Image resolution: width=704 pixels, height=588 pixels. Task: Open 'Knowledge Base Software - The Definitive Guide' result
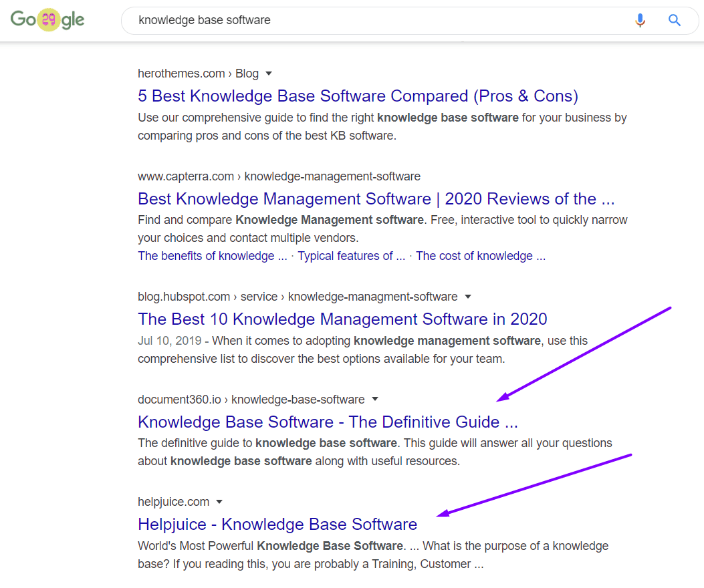point(328,422)
